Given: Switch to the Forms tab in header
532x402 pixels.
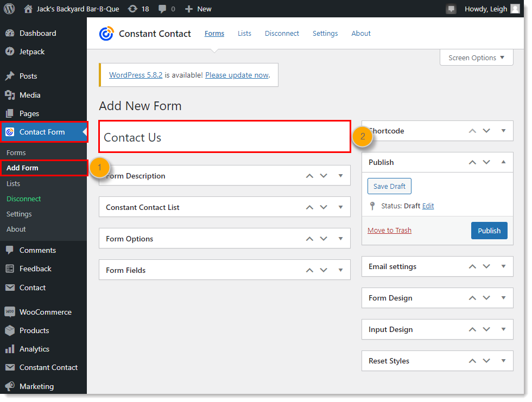Looking at the screenshot, I should click(x=214, y=33).
